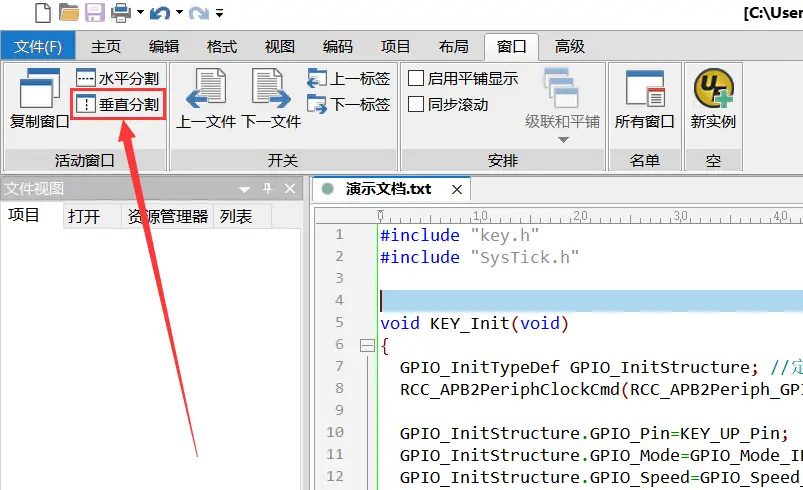The image size is (803, 490).
Task: Click the GPIO_Speed assignment line
Action: coord(601,478)
